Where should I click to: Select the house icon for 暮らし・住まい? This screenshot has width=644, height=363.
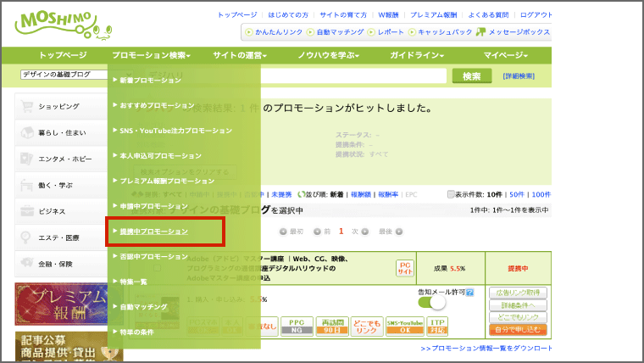coord(27,132)
